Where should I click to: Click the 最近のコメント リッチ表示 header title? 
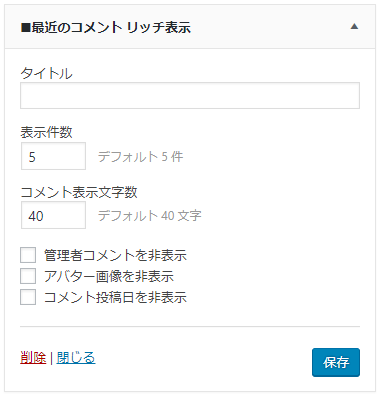(x=111, y=27)
